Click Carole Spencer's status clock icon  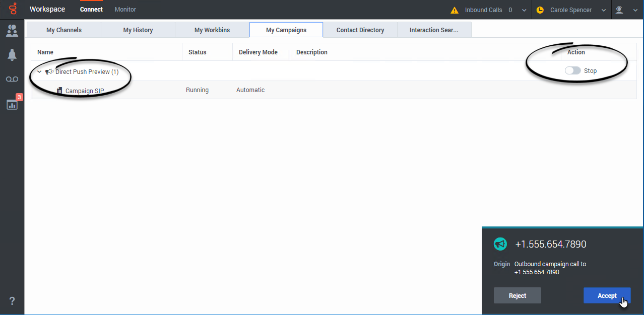click(540, 10)
